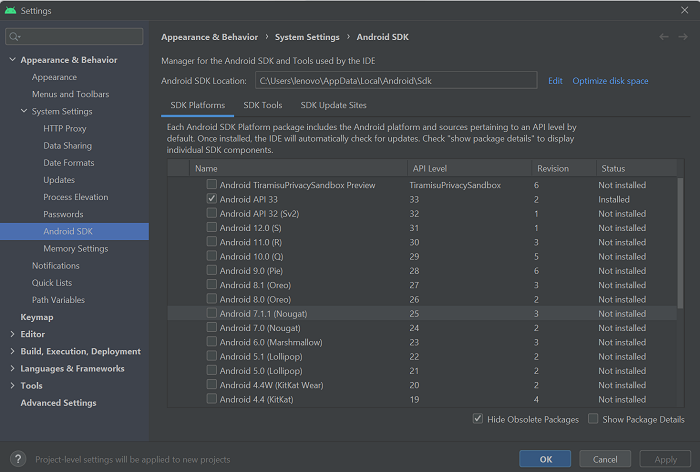The width and height of the screenshot is (700, 472).
Task: Expand the Editor settings group
Action: coord(12,334)
